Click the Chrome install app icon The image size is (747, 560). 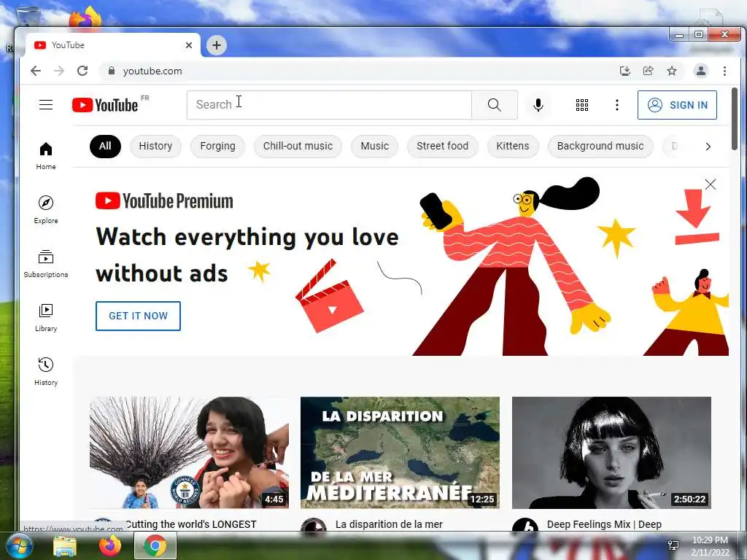tap(625, 71)
